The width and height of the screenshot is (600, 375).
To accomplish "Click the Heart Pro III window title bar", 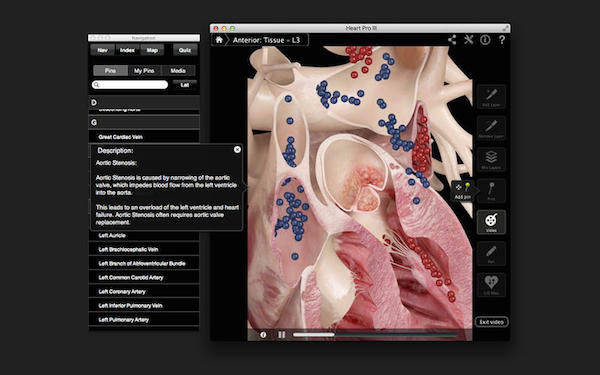I will 360,28.
